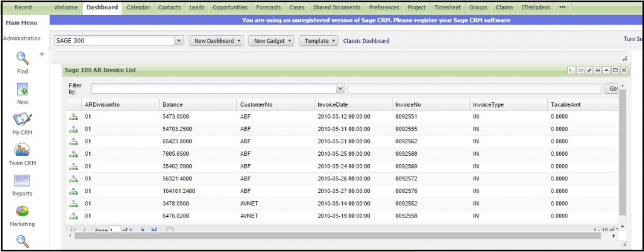The width and height of the screenshot is (644, 252).
Task: Open Administration in the Main Menu
Action: point(22,38)
